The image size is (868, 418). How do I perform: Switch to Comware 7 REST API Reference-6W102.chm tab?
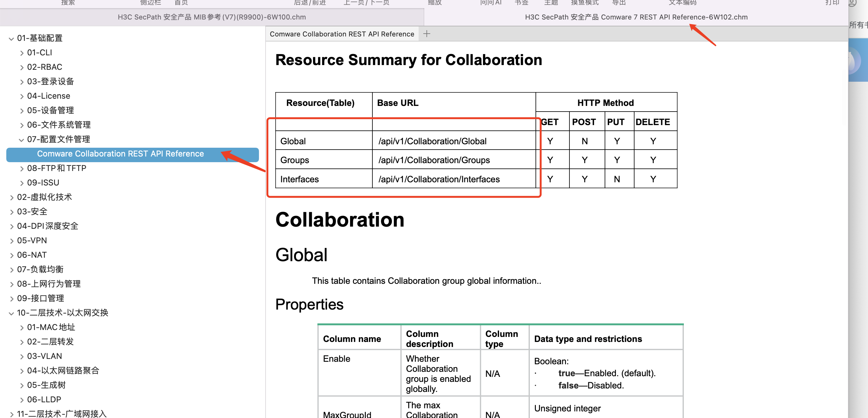pos(636,17)
